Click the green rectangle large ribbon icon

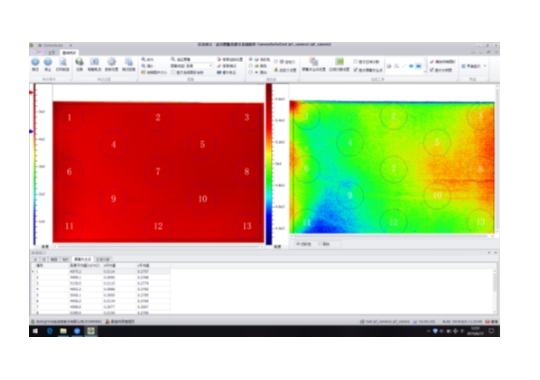point(340,62)
